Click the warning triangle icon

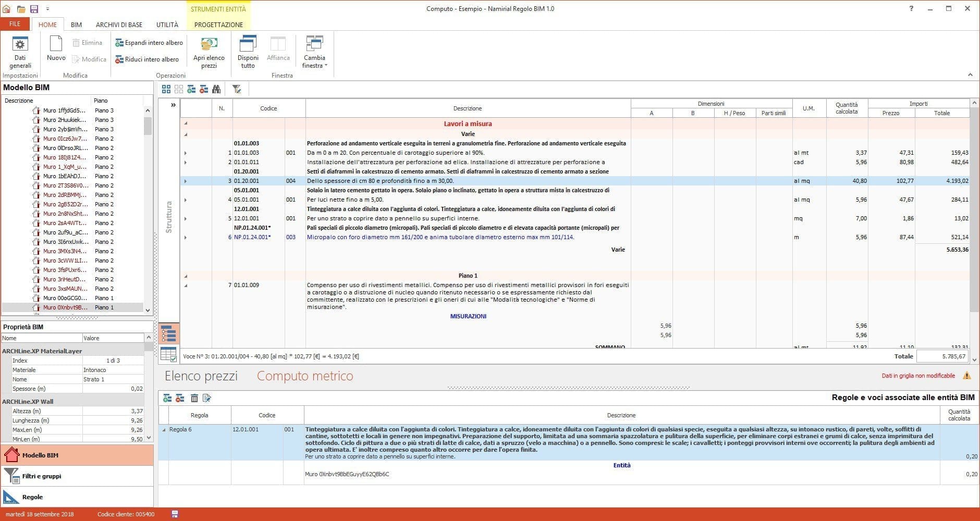966,376
